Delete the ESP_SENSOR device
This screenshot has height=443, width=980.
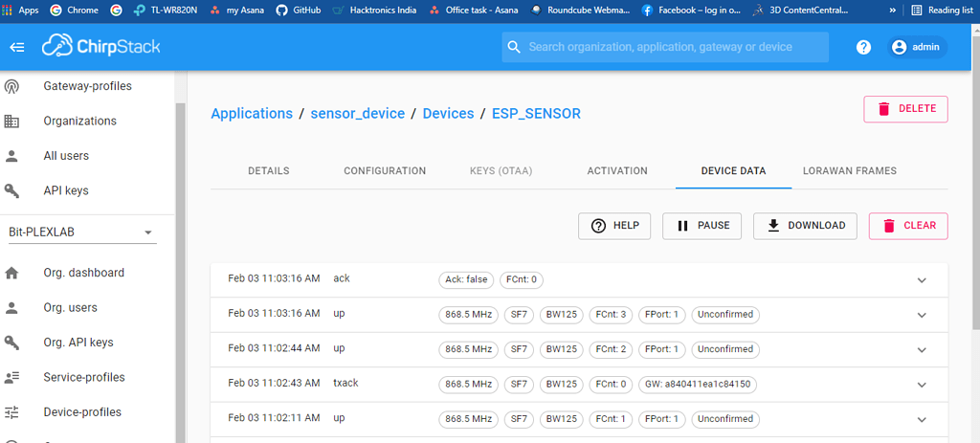pos(905,109)
